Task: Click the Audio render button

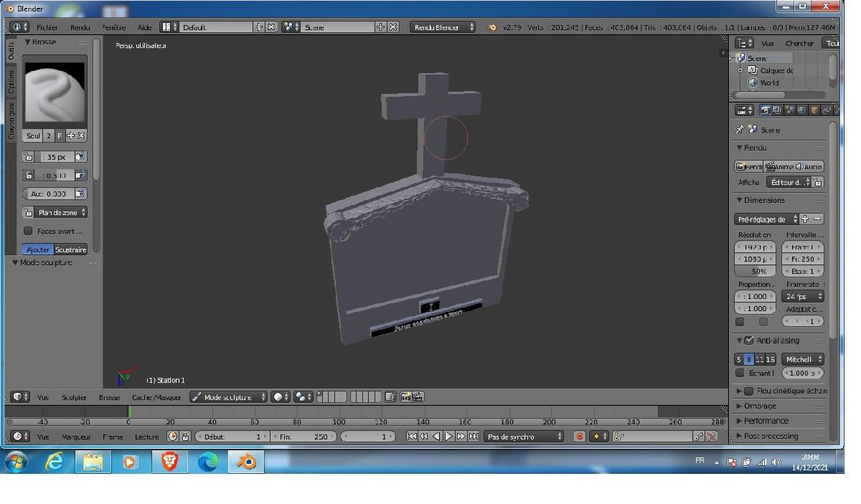Action: click(809, 166)
